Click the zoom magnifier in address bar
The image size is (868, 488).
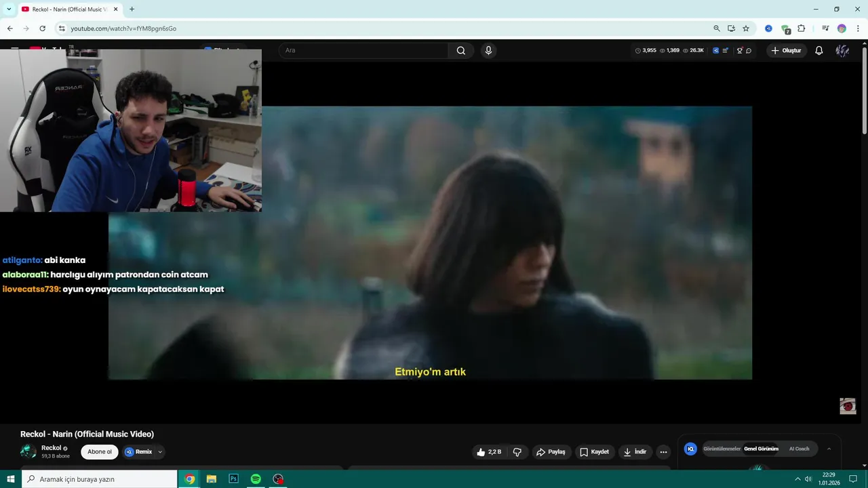coord(717,28)
